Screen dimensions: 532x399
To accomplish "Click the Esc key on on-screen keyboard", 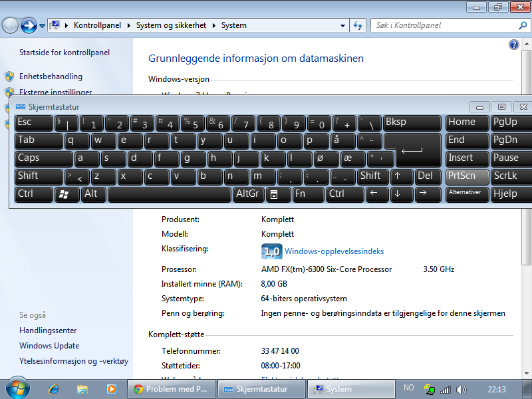I will 34,123.
